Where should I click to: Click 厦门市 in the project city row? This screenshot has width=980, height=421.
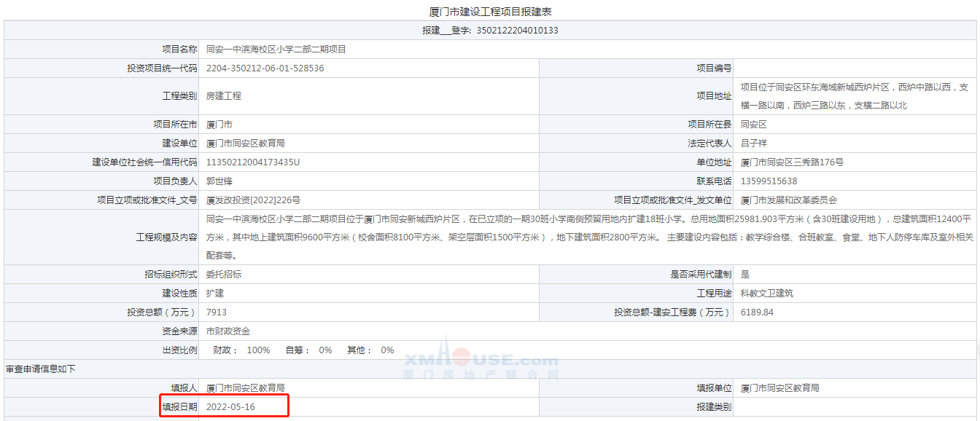pos(219,125)
